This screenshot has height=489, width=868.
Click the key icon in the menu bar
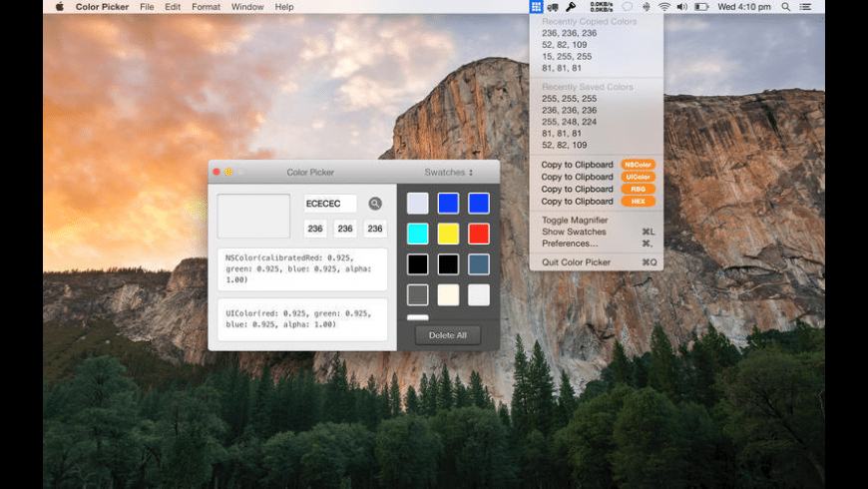tap(570, 7)
